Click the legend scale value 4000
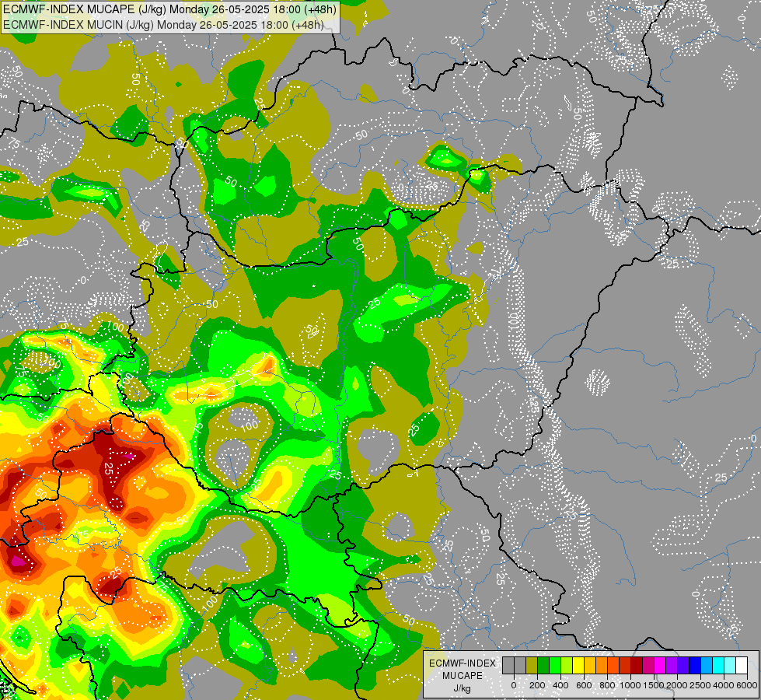The width and height of the screenshot is (761, 700). (724, 685)
